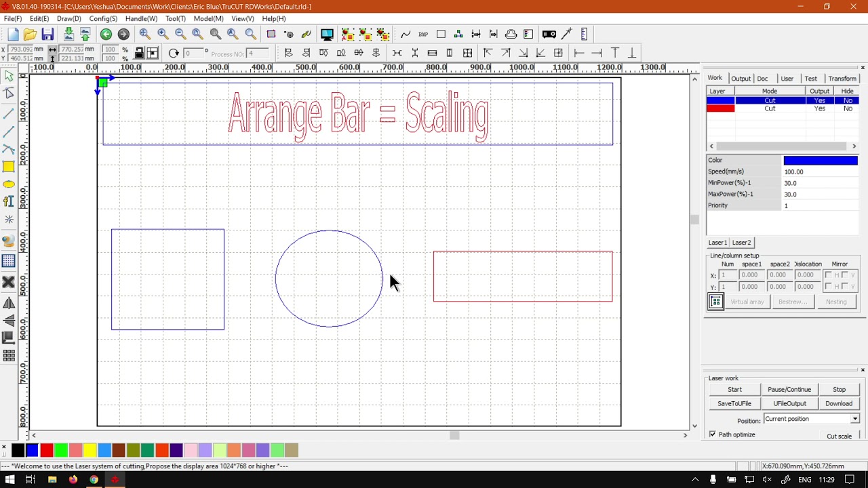
Task: Click the Start button in Laser work
Action: tap(734, 390)
